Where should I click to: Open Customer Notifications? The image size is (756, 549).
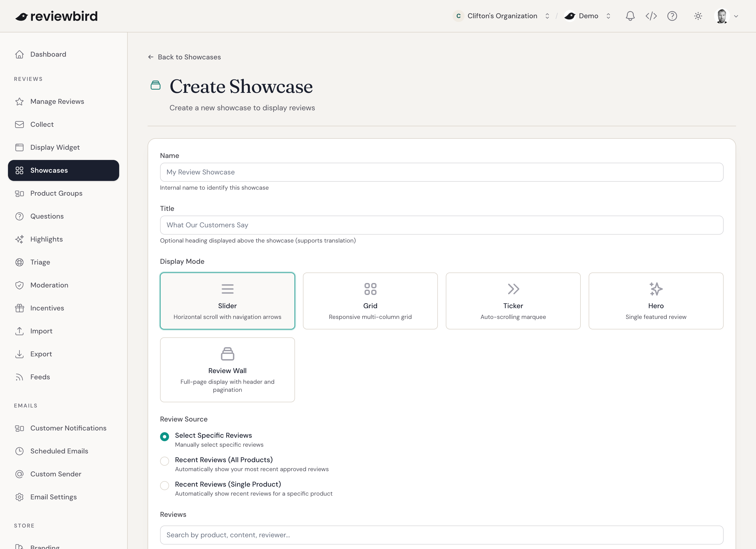tap(63, 428)
